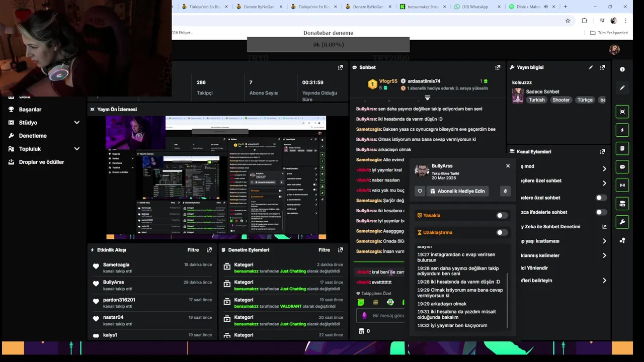Screen dimensions: 644x362
Task: Click the lightning bolt icon in right sidebar
Action: pos(622,130)
